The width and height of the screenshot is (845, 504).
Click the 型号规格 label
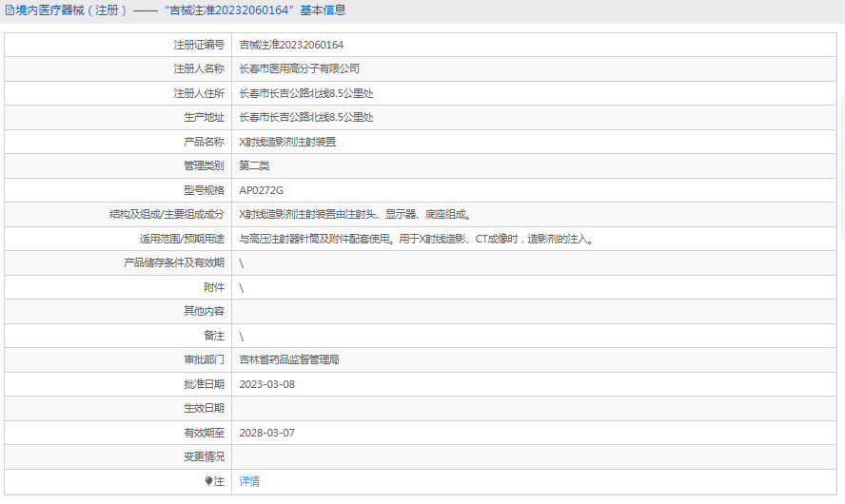point(204,190)
